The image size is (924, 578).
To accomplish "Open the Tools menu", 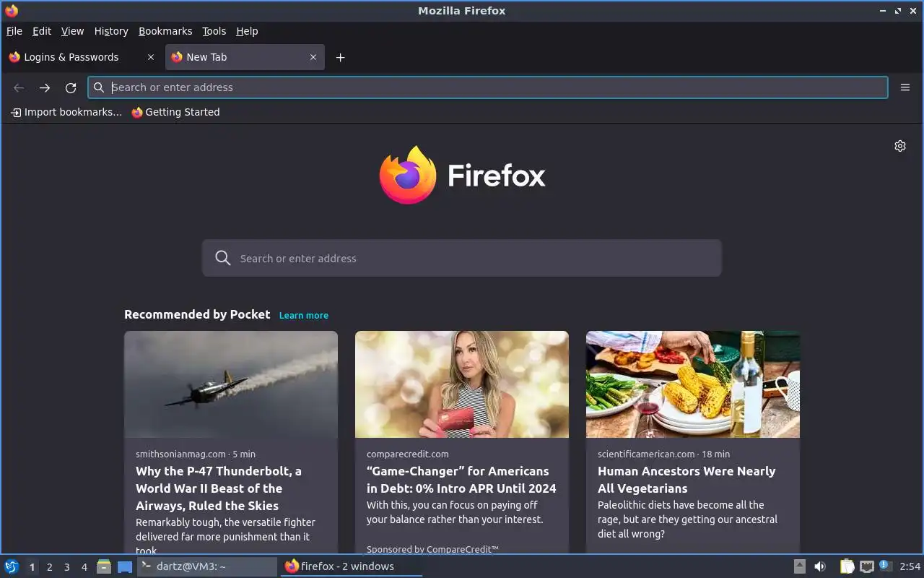I will [214, 31].
